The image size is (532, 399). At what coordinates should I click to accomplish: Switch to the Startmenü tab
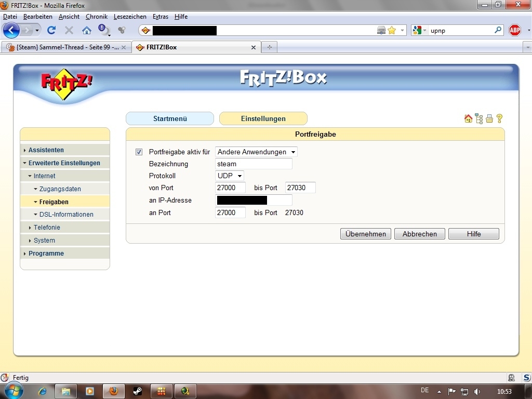pyautogui.click(x=170, y=118)
